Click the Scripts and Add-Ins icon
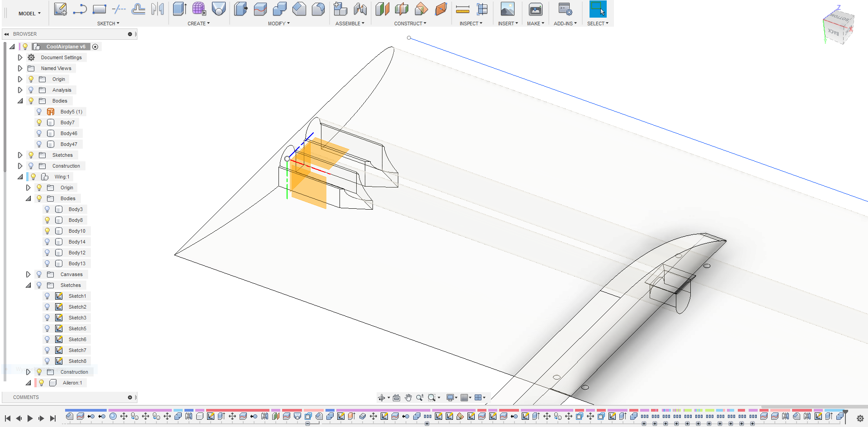Screen dimensions: 868x427 pos(565,9)
